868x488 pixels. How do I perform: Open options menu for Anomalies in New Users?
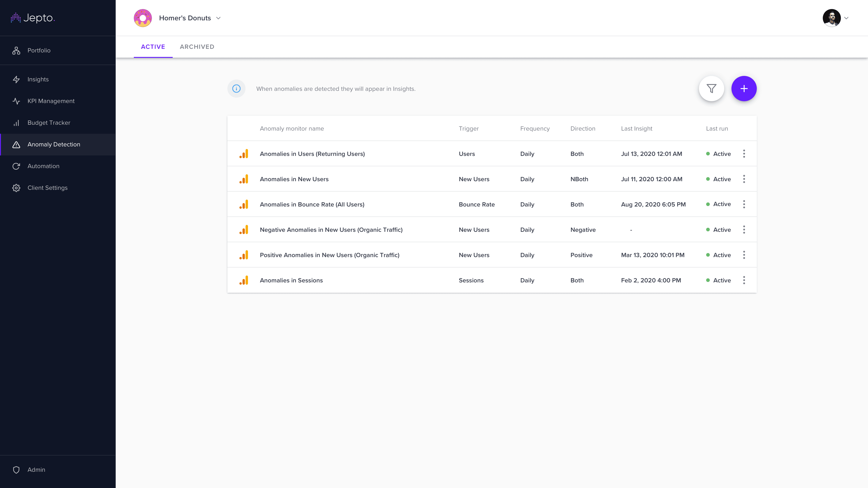tap(744, 179)
